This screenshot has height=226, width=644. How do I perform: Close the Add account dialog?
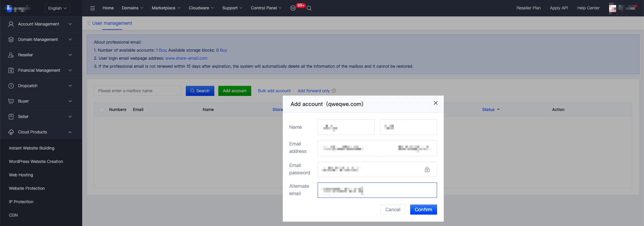point(435,103)
